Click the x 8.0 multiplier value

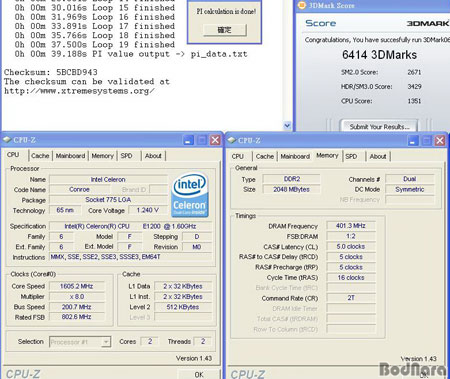[77, 297]
